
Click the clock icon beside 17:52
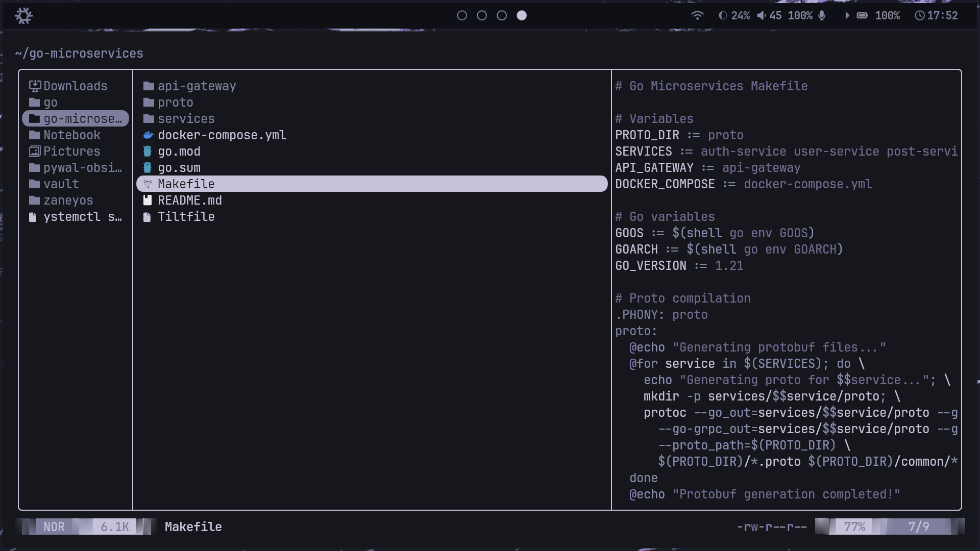[919, 16]
